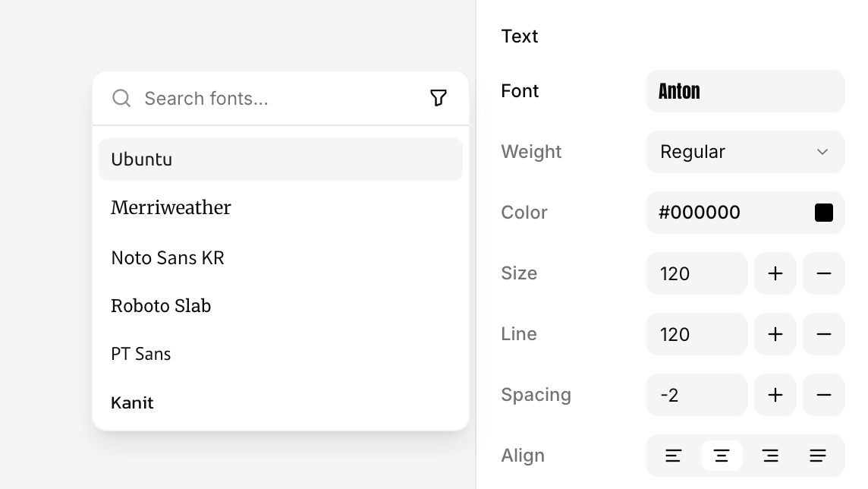Open the Font selector showing Anton
This screenshot has height=489, width=868.
(x=745, y=91)
